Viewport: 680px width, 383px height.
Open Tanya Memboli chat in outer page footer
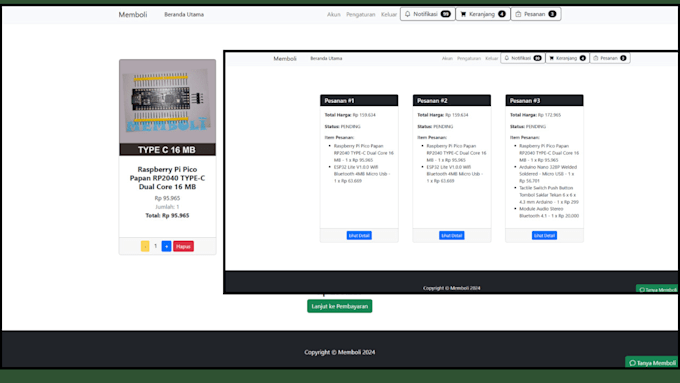[x=652, y=363]
